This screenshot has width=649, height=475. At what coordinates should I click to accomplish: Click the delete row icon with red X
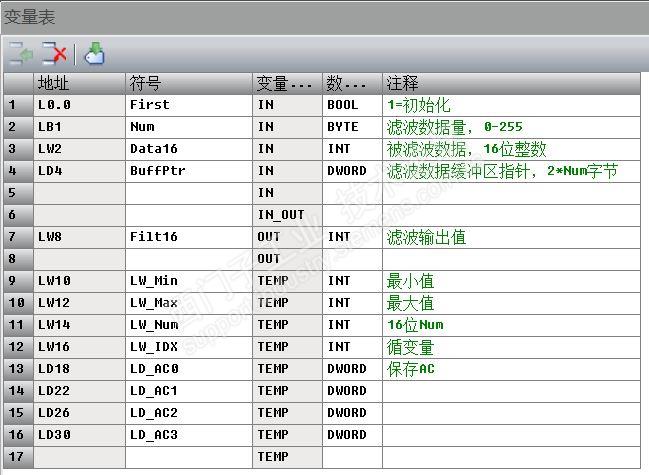(x=55, y=54)
